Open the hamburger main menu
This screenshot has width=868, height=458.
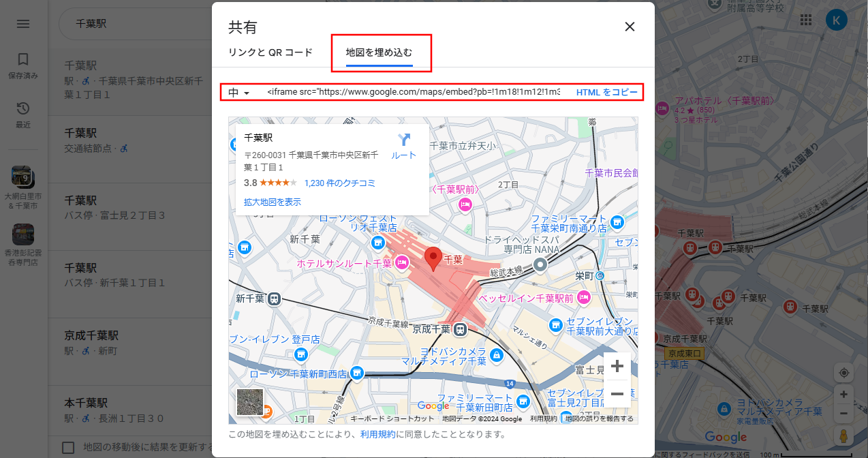[x=23, y=24]
